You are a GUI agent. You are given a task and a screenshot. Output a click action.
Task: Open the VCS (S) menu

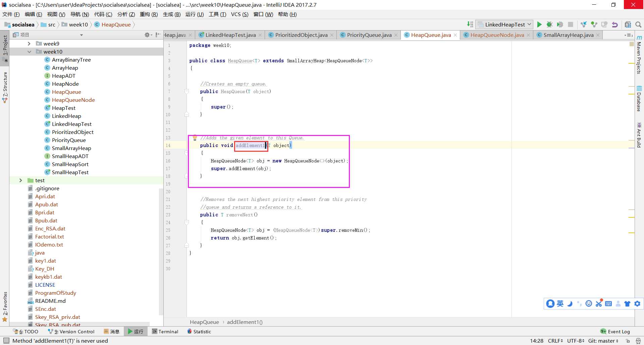tap(239, 14)
